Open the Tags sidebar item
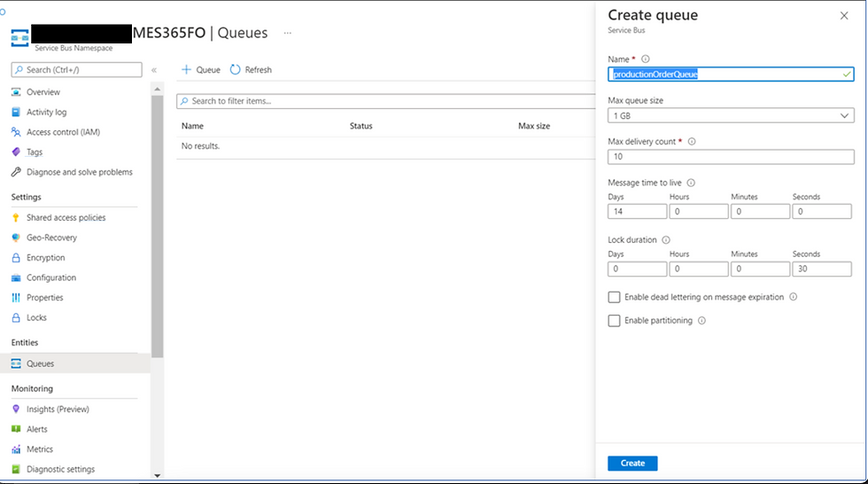868x484 pixels. [35, 152]
